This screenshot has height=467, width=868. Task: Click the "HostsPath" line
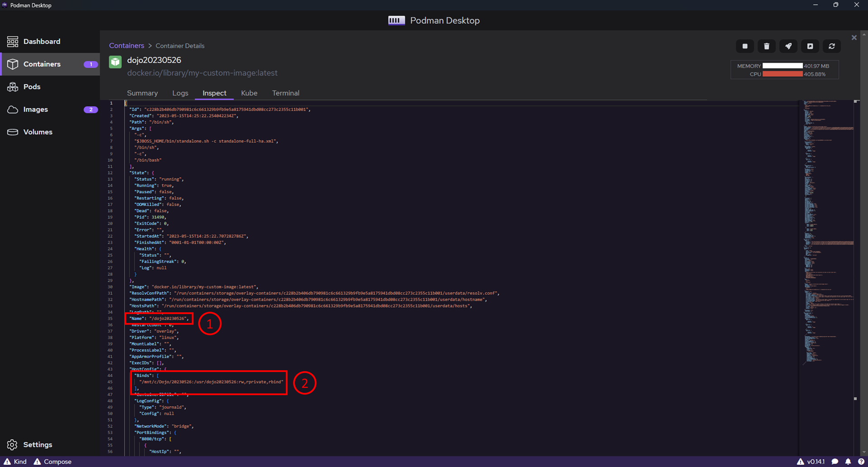(301, 306)
